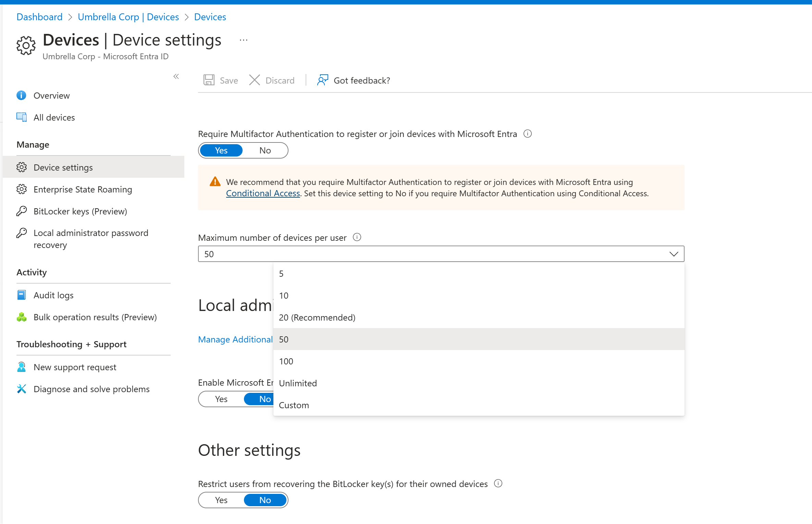Collapse the left navigation panel
The height and width of the screenshot is (524, 812).
[x=176, y=76]
